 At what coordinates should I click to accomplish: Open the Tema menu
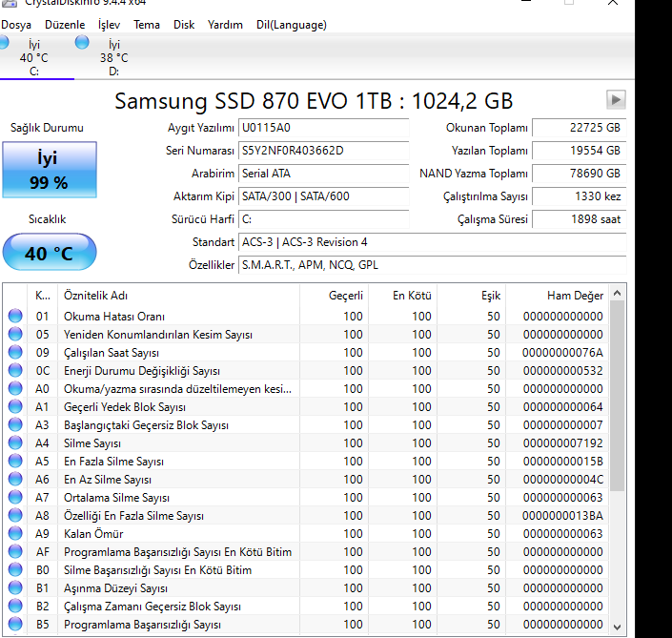click(147, 25)
